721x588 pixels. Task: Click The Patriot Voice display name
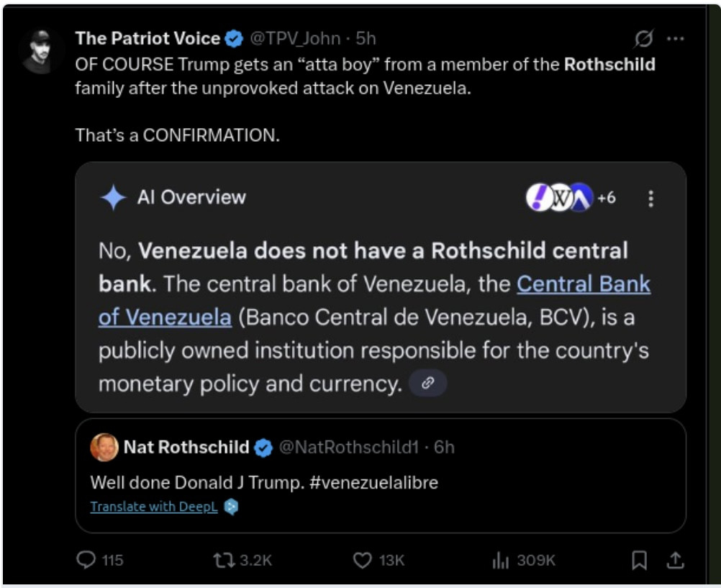(x=148, y=38)
